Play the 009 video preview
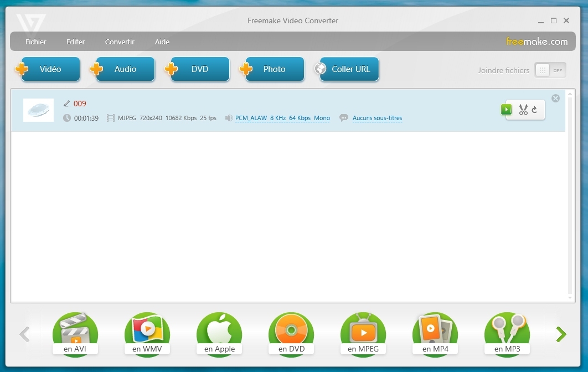The width and height of the screenshot is (588, 372). (506, 110)
